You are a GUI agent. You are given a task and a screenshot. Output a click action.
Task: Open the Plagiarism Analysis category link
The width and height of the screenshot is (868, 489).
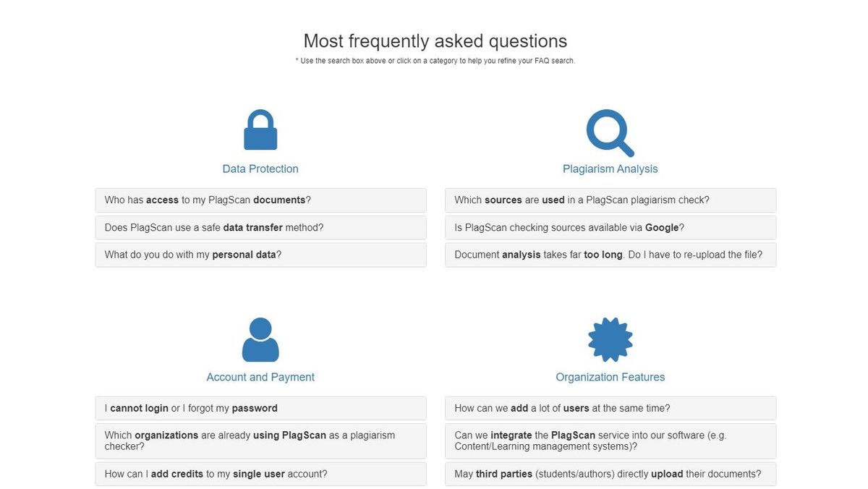click(x=610, y=168)
